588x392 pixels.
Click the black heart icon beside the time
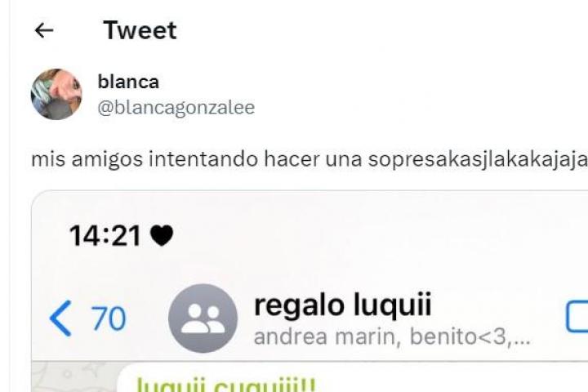pos(162,235)
